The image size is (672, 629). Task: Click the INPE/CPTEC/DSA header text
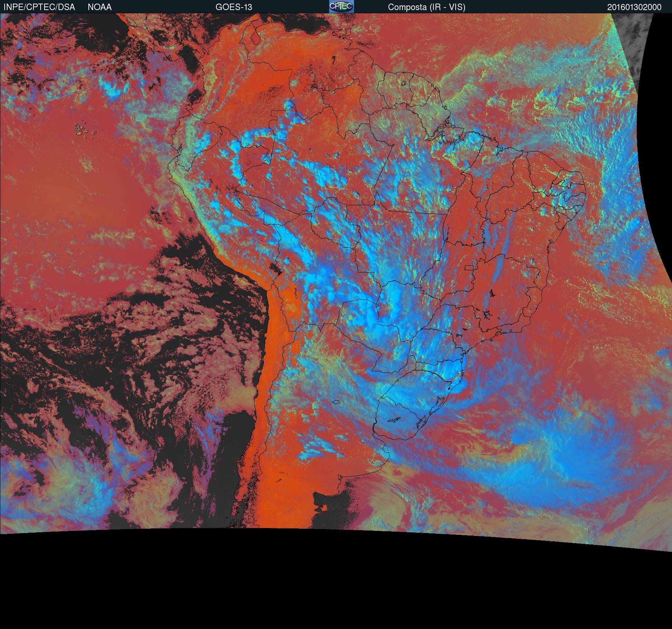(39, 7)
